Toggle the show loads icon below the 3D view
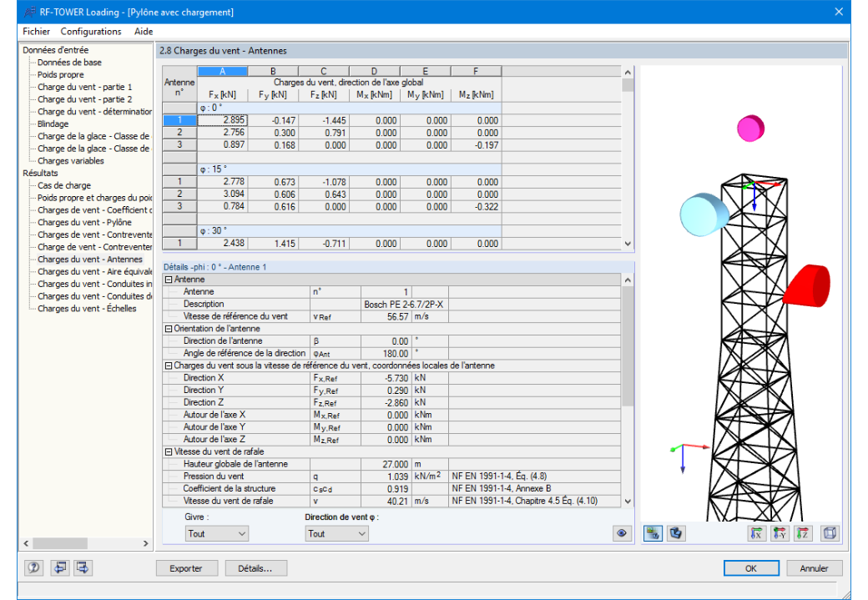Image resolution: width=868 pixels, height=600 pixels. click(653, 533)
